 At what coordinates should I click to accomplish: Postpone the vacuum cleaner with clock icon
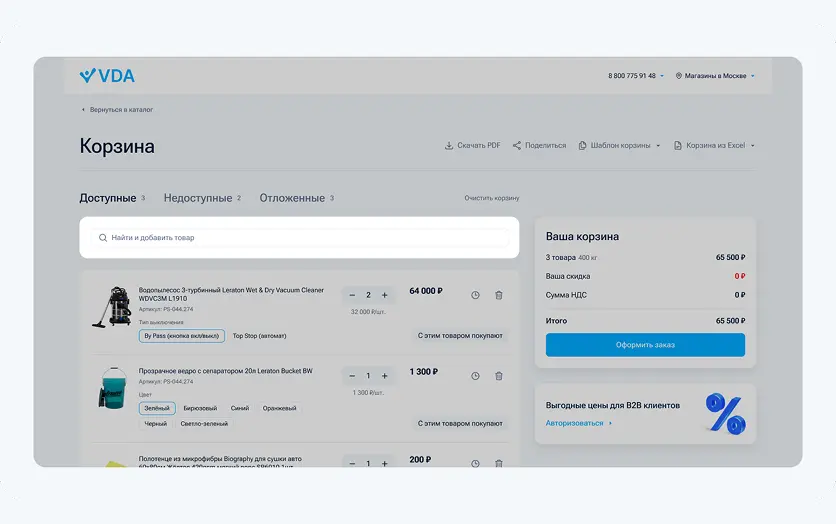tap(475, 295)
